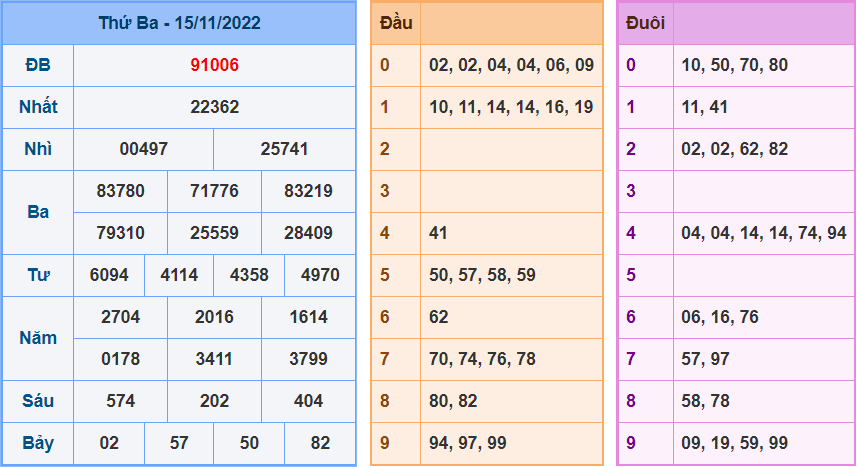Click the Đuôi column header

click(645, 23)
